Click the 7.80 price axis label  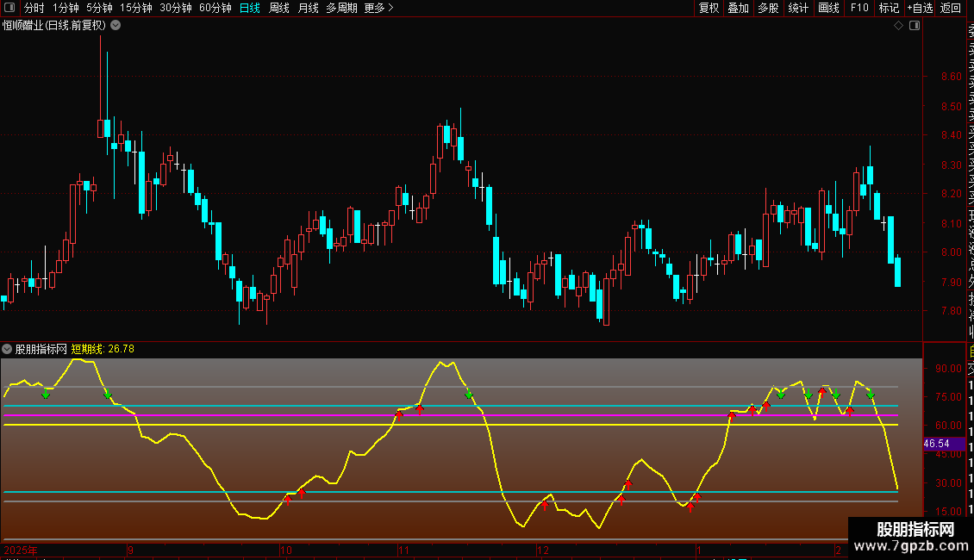click(x=951, y=311)
